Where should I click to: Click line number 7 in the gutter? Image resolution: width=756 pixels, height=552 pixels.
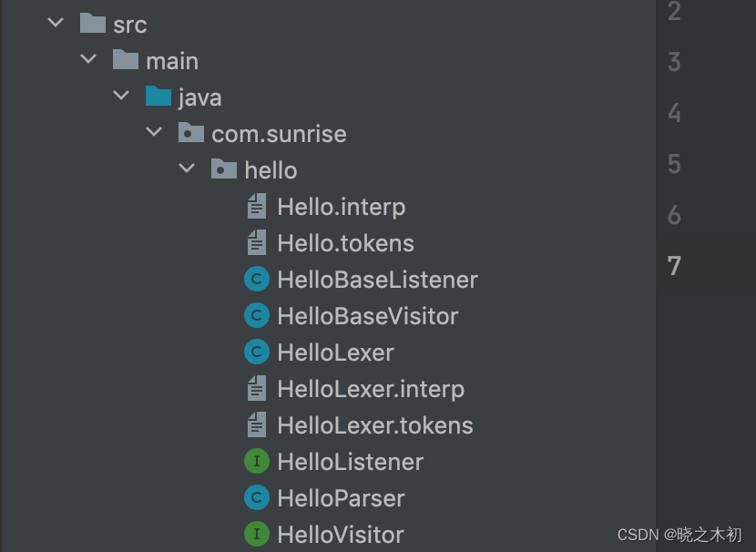(x=674, y=266)
